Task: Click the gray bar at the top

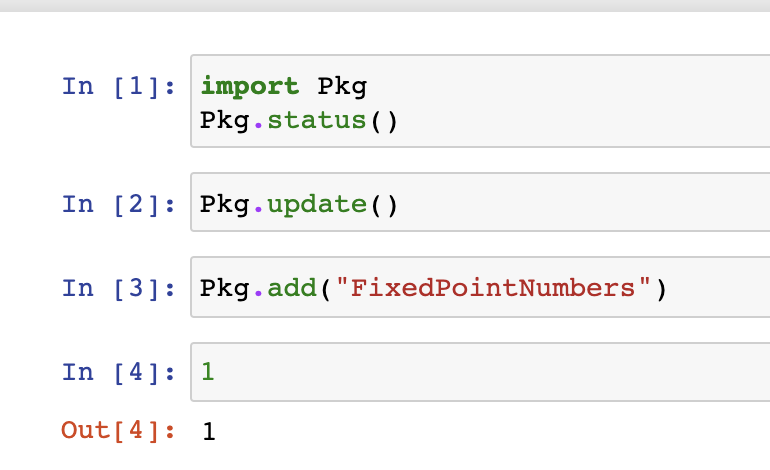Action: [385, 5]
